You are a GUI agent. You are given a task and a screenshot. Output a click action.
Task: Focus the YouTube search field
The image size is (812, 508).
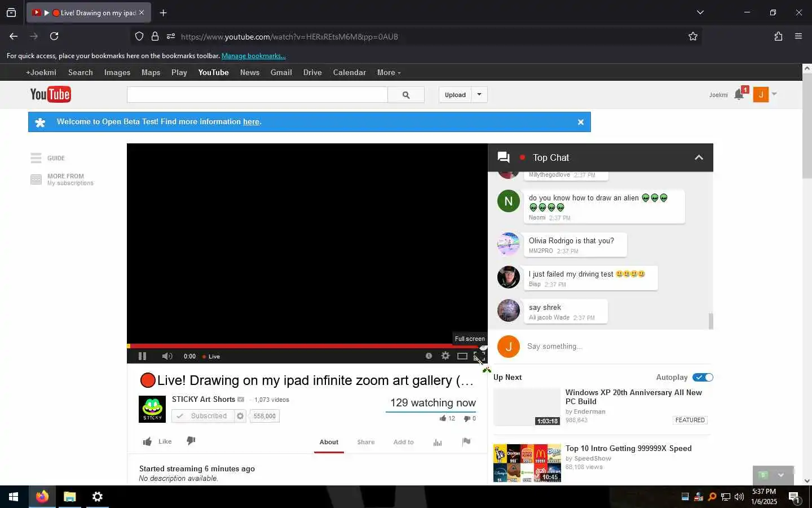(257, 95)
